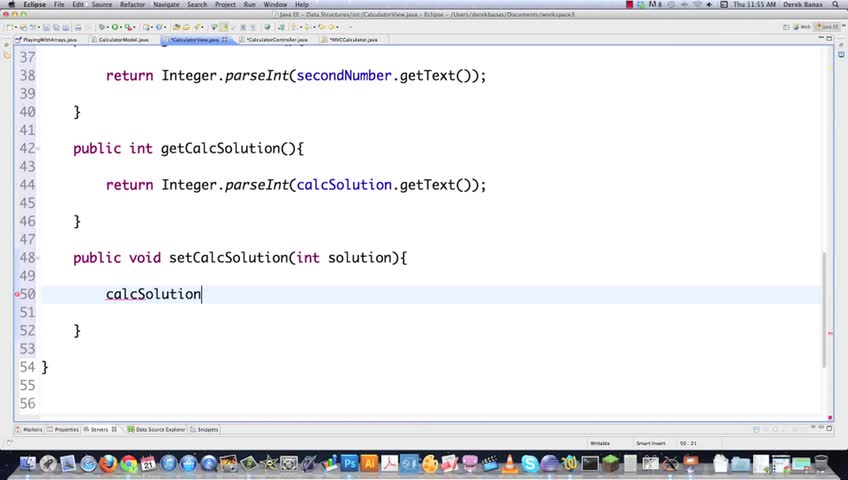Open the Navigate menu
The height and width of the screenshot is (480, 848).
click(x=166, y=4)
